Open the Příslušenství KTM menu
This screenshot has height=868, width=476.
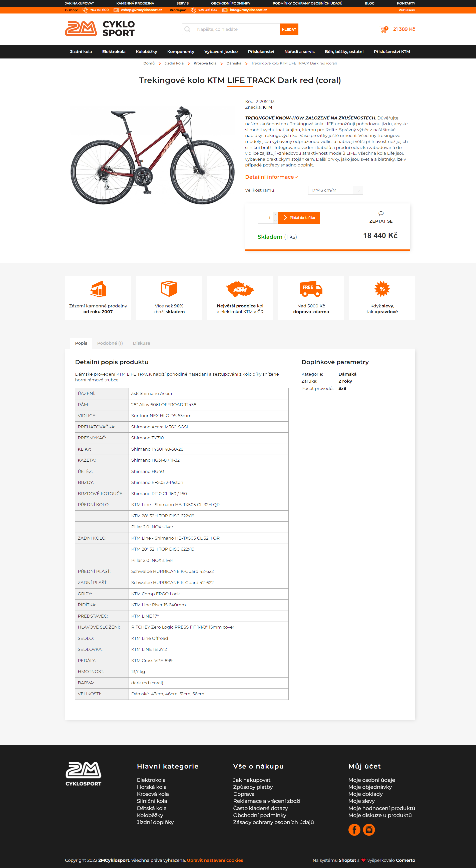(x=392, y=51)
